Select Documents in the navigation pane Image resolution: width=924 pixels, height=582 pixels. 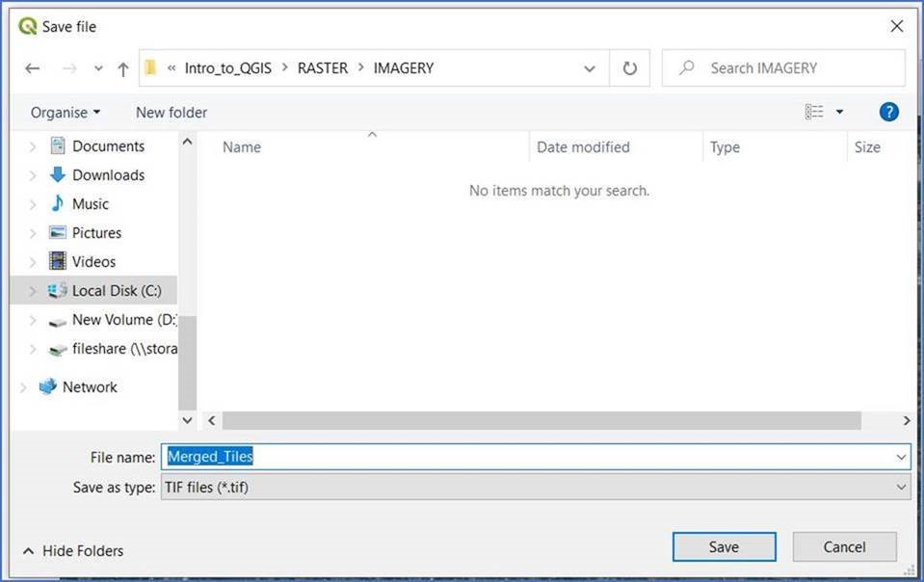coord(108,146)
